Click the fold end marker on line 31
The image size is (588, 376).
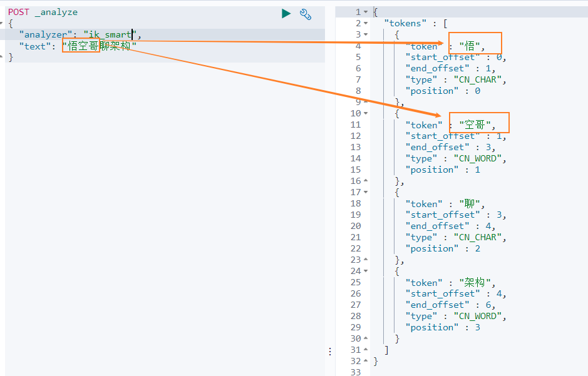pos(366,350)
